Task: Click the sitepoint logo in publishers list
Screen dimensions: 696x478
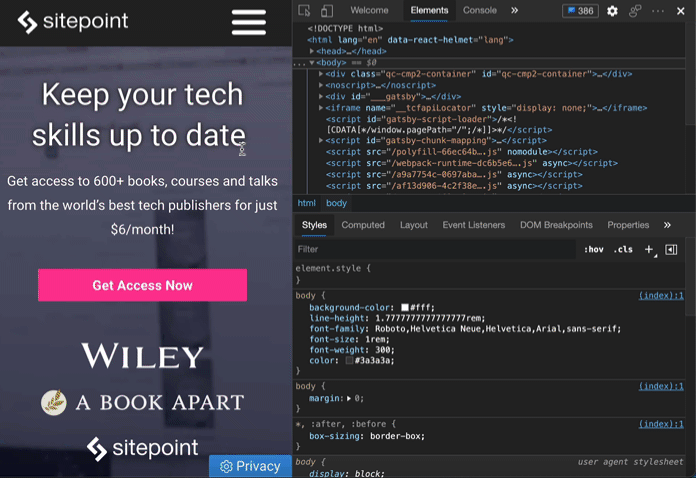Action: point(142,447)
